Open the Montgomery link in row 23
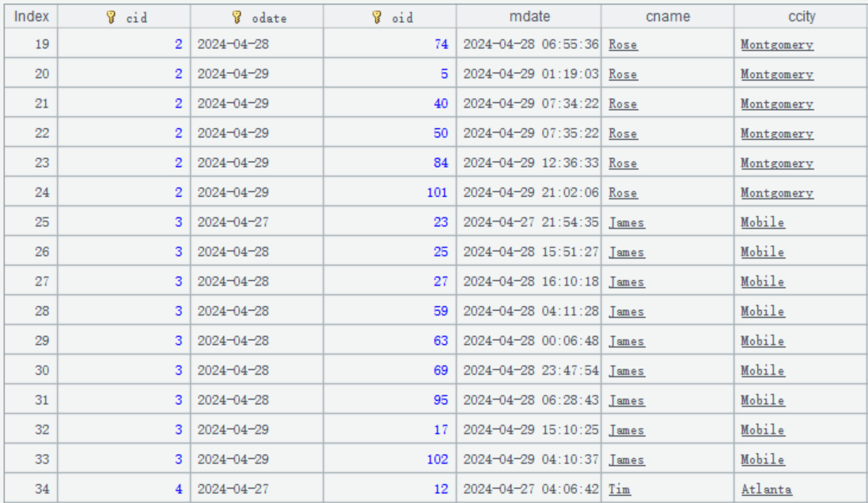This screenshot has height=503, width=868. point(777,163)
